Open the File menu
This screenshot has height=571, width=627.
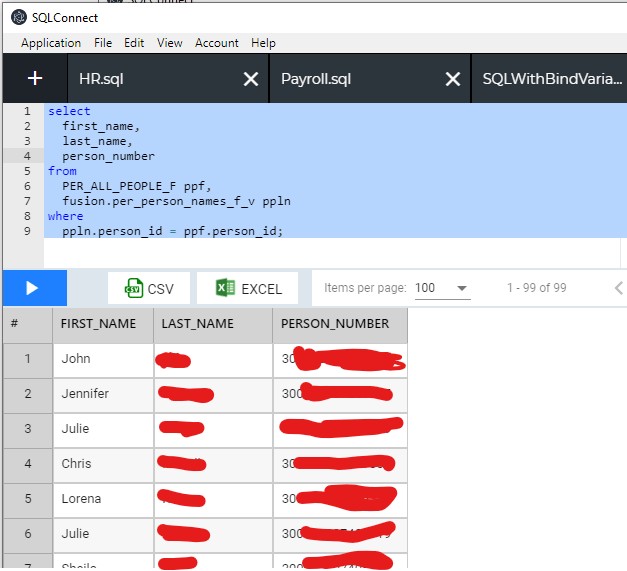tap(103, 43)
